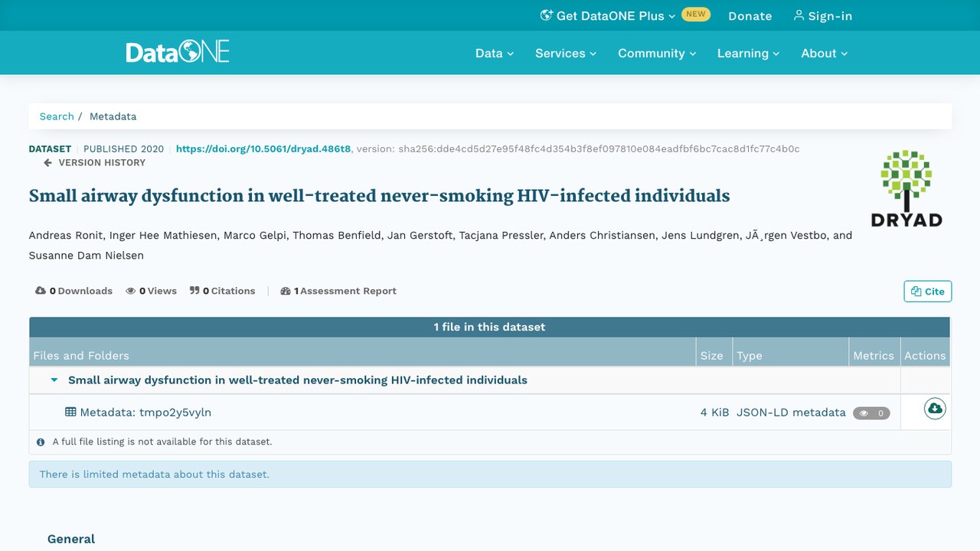Screen dimensions: 980x551
Task: Click the Cite button
Action: [x=927, y=291]
